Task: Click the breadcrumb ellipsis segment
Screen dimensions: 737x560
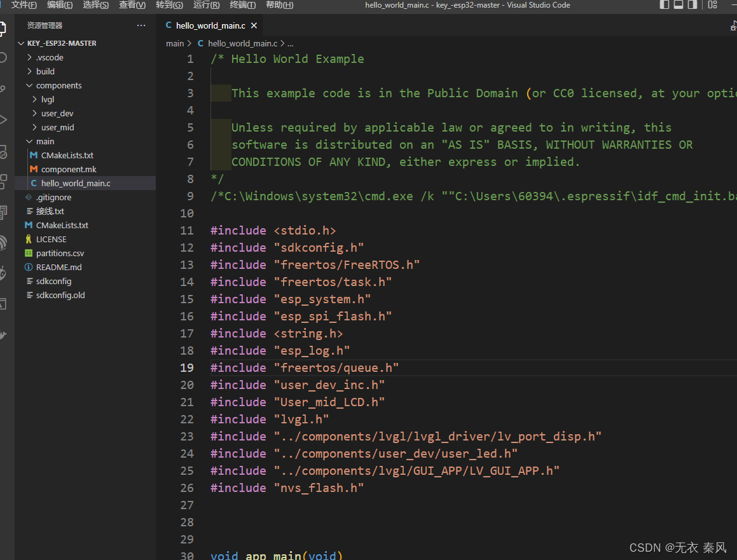Action: [x=291, y=43]
